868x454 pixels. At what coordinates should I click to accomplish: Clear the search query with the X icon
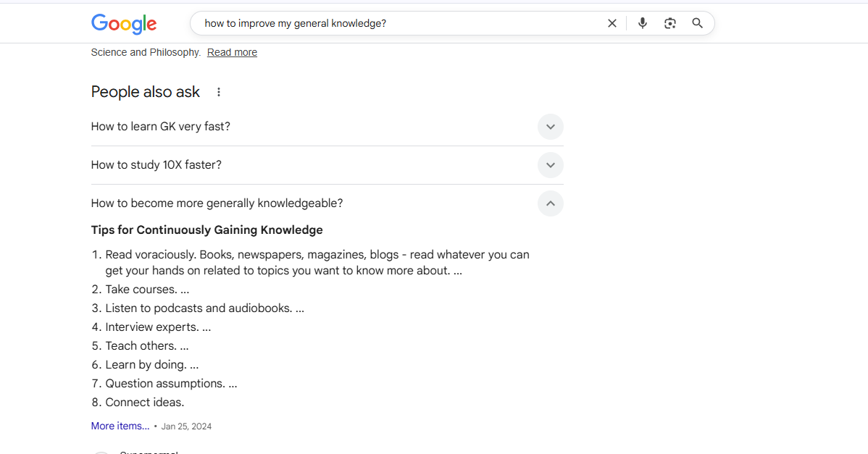[x=612, y=22]
